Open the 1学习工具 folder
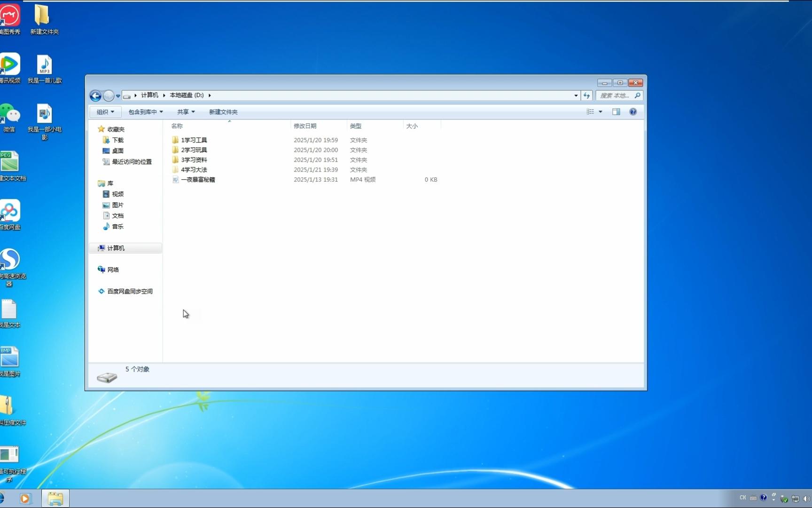 [195, 140]
